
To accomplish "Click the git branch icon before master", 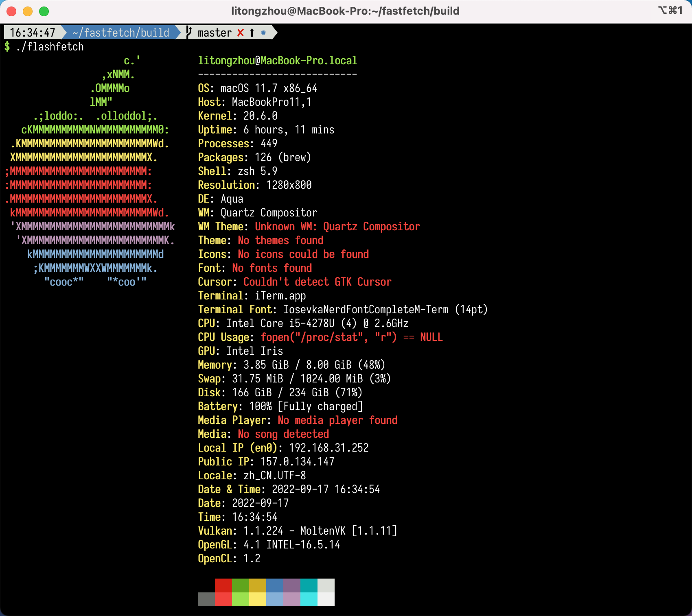I will coord(189,33).
